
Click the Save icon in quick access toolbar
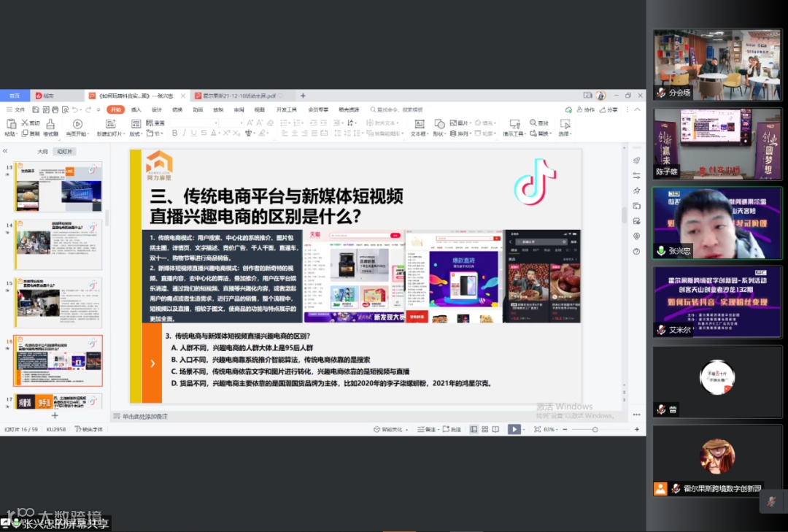click(x=36, y=109)
